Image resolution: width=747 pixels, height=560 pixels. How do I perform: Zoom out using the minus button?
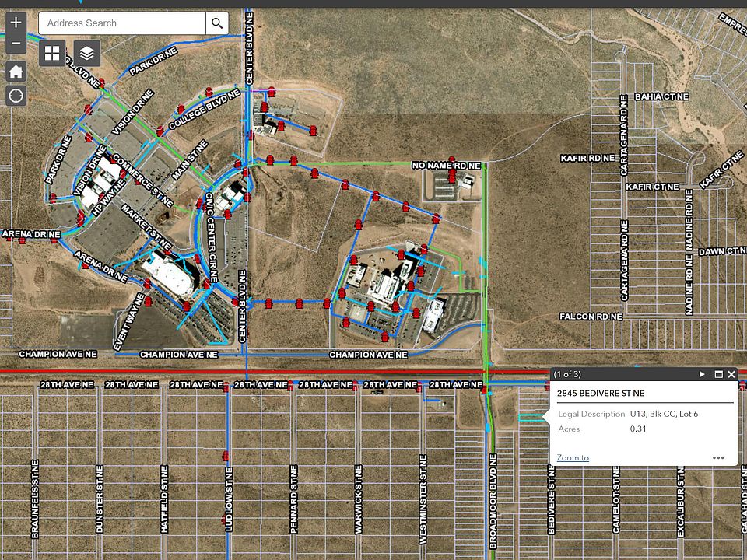[16, 44]
